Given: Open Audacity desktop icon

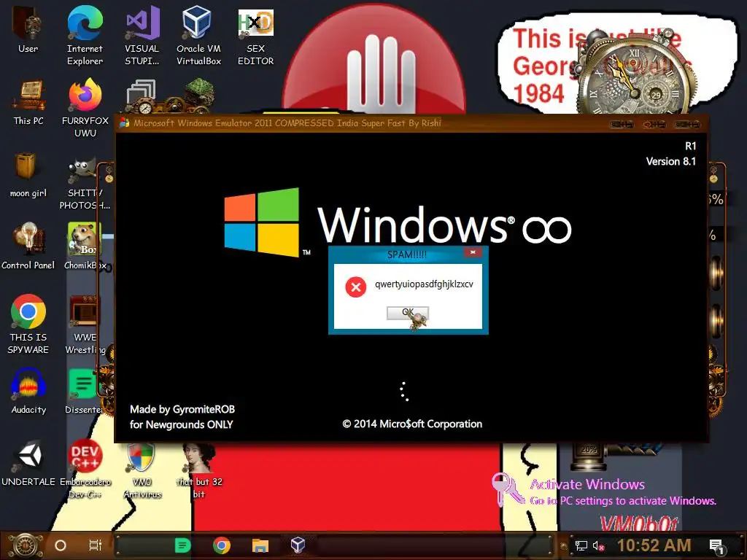Looking at the screenshot, I should point(28,391).
